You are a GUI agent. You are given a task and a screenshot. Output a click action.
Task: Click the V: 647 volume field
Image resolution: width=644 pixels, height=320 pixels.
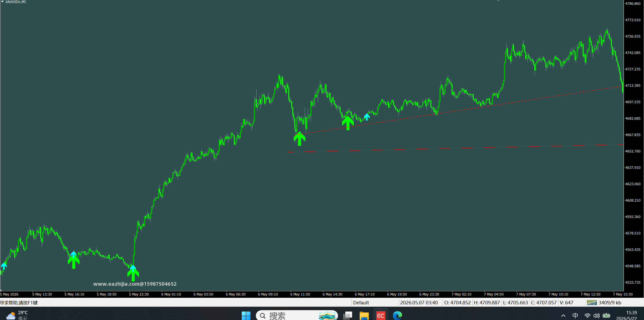(x=566, y=302)
